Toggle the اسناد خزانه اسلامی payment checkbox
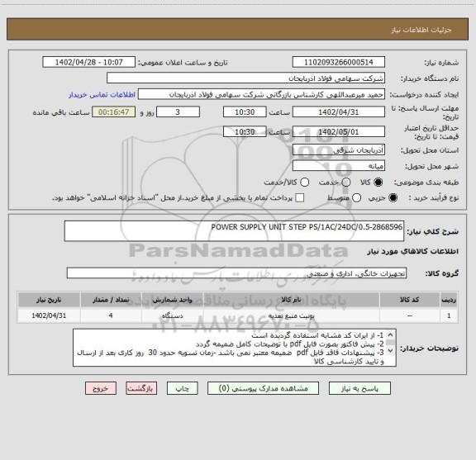Screen dimensions: 476x460 (x=300, y=198)
